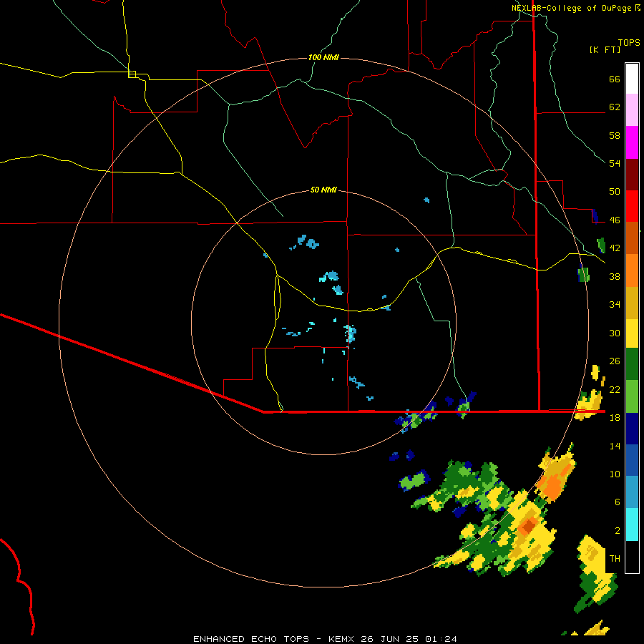Image resolution: width=644 pixels, height=644 pixels.
Task: Click the 26 legend value
Action: [x=615, y=361]
